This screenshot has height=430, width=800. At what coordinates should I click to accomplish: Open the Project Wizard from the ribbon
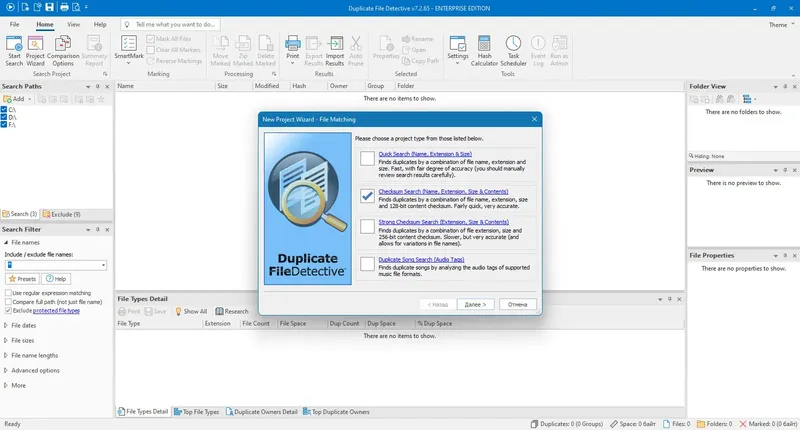point(35,51)
